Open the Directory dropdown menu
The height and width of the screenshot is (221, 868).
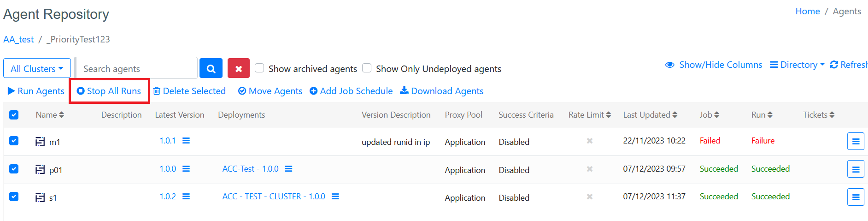coord(797,65)
